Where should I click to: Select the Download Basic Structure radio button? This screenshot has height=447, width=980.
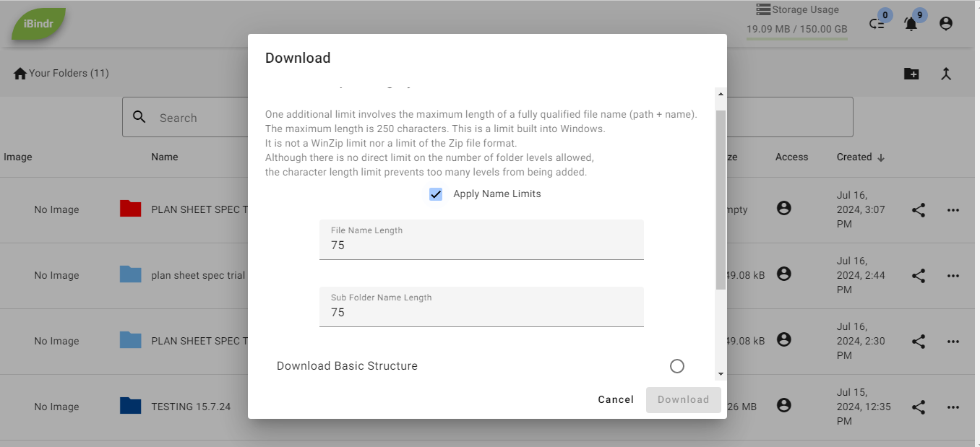coord(676,366)
